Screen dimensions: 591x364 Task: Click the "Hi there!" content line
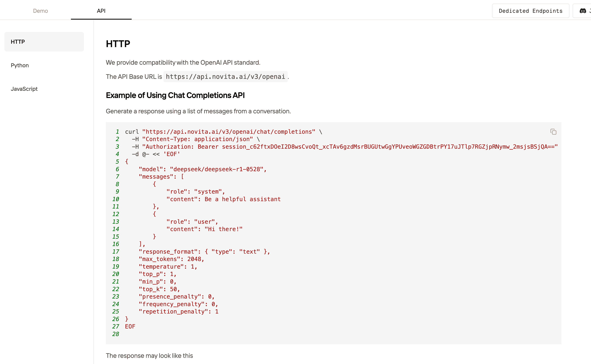point(205,229)
